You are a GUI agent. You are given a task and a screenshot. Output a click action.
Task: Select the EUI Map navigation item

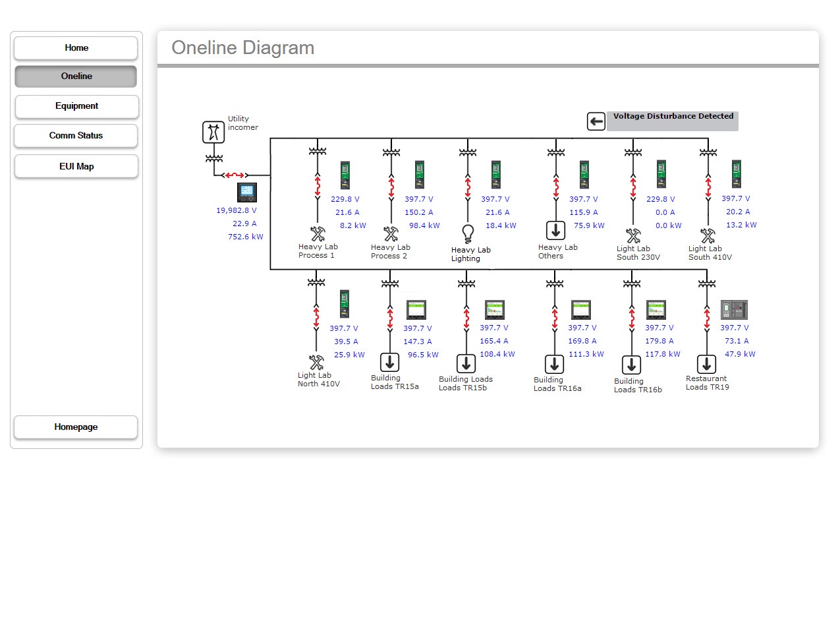[x=76, y=166]
